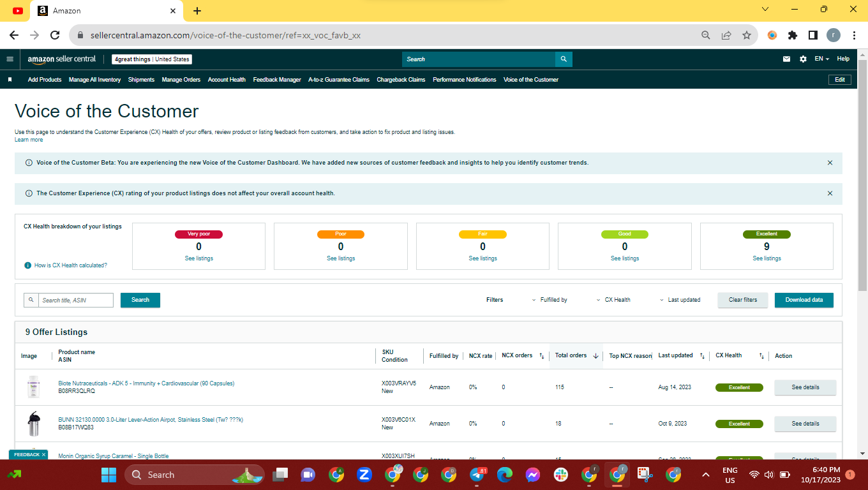Go back to the previous browser page
Screen dimensions: 868x490
point(14,35)
